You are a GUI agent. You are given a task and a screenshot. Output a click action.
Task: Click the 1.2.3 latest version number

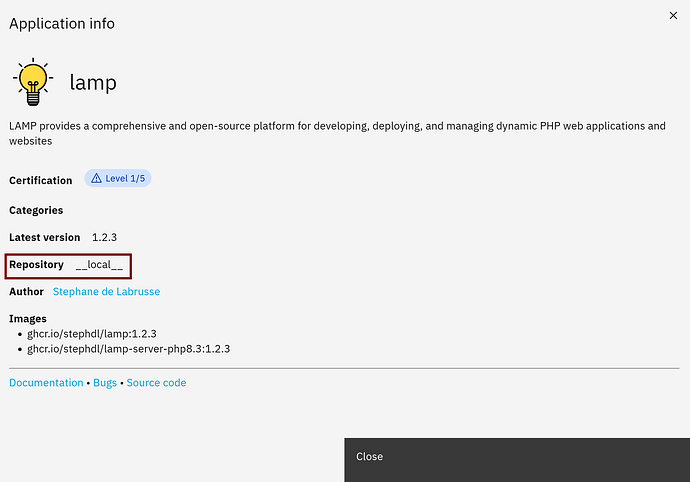coord(105,238)
